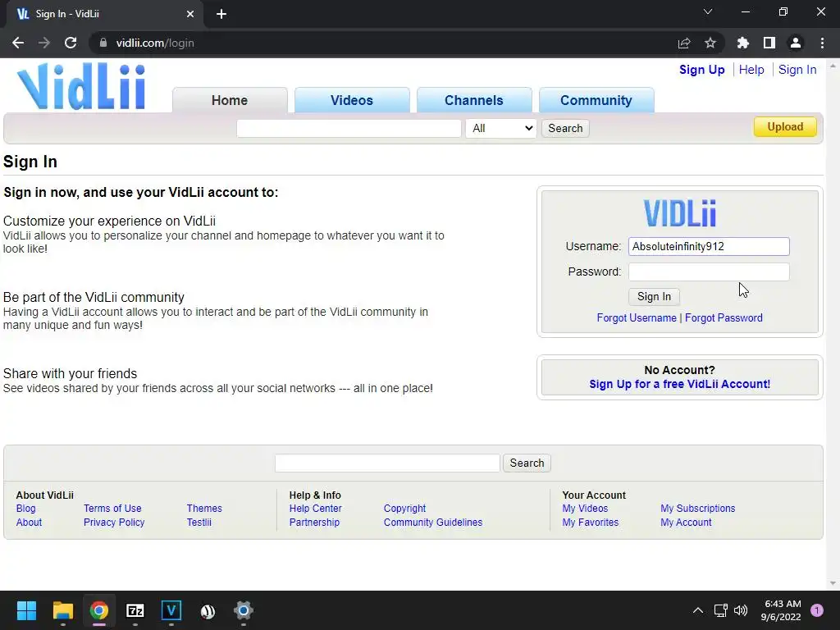This screenshot has height=630, width=840.
Task: Click the Forgot Password link
Action: [724, 317]
